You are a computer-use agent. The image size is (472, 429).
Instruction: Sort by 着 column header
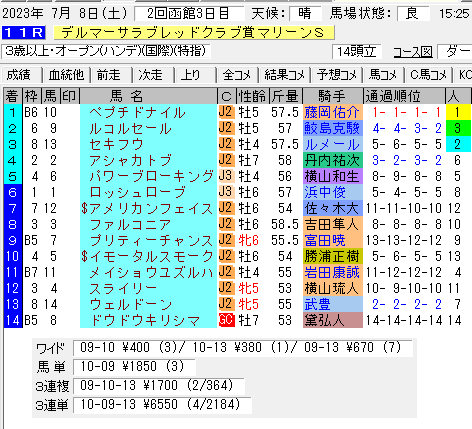(x=13, y=97)
